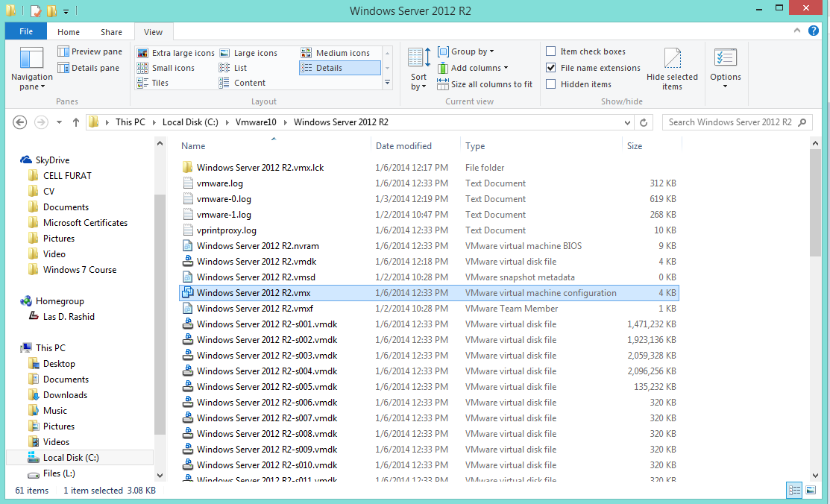The width and height of the screenshot is (830, 504).
Task: Expand the Layout gallery with the bottom arrow
Action: [x=388, y=83]
